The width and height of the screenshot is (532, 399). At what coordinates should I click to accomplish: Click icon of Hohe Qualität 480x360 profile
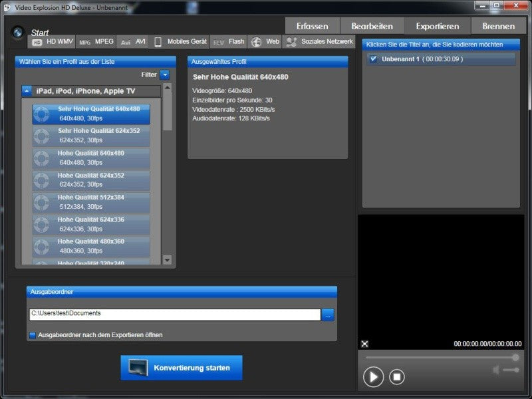(x=41, y=247)
